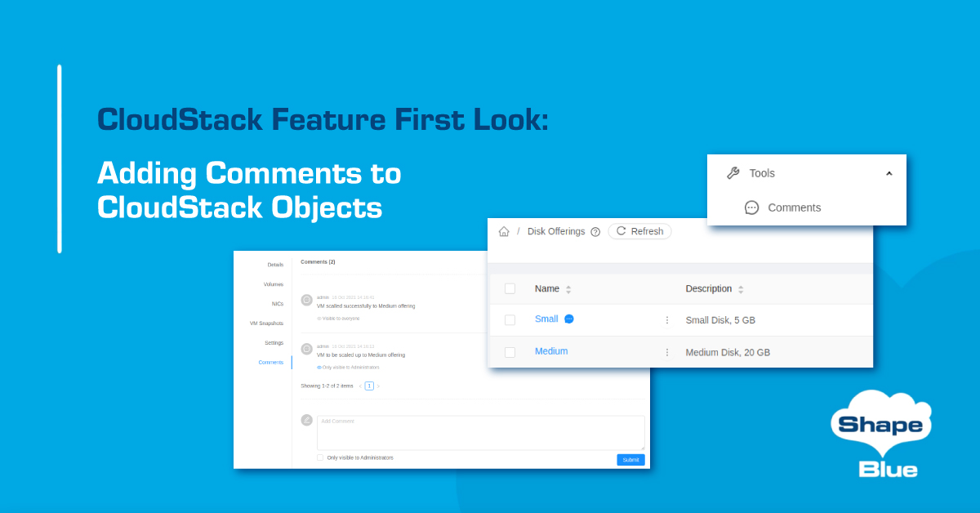This screenshot has width=980, height=513.
Task: Switch to the NICs tab
Action: pyautogui.click(x=278, y=304)
